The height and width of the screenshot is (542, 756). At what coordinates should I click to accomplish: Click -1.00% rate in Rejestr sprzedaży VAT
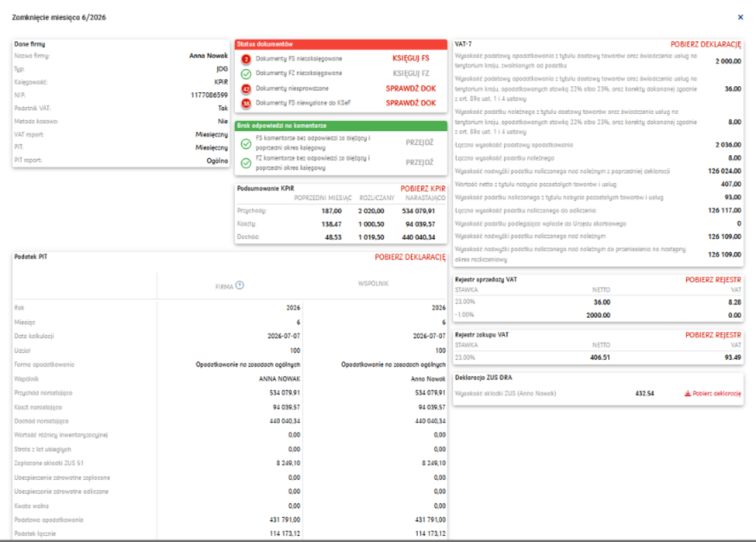pos(464,315)
